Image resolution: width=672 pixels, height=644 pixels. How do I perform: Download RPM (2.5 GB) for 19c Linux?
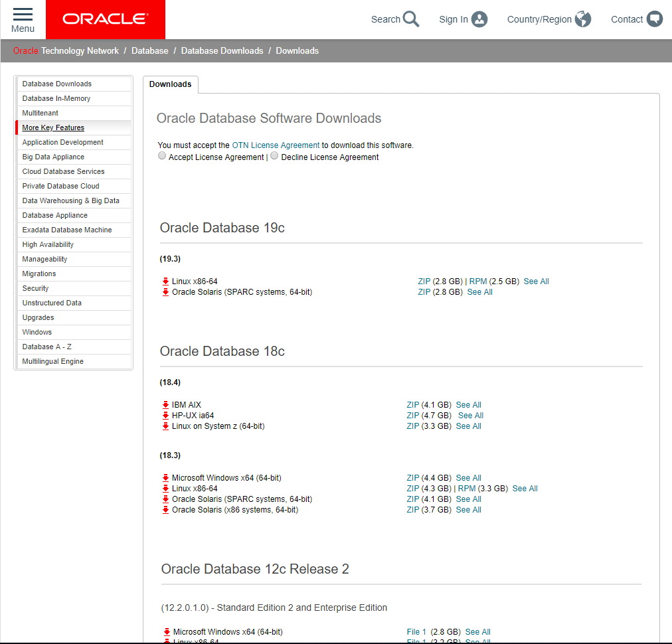(x=478, y=282)
